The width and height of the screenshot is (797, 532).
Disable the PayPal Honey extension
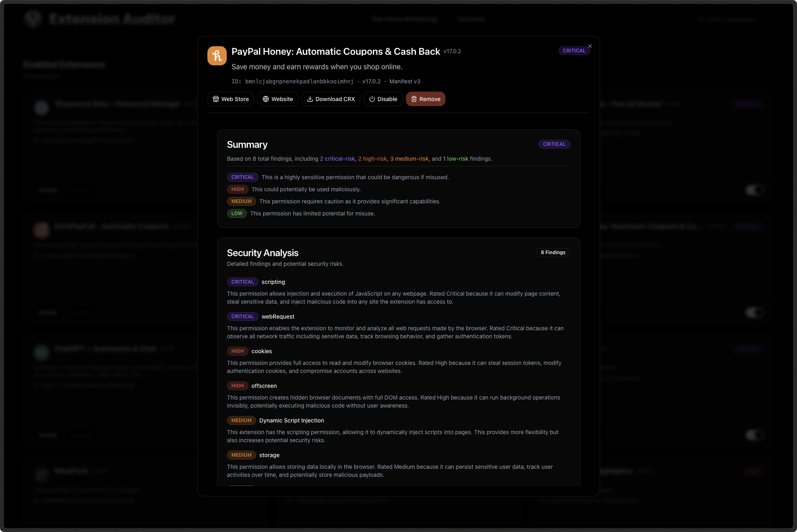383,99
